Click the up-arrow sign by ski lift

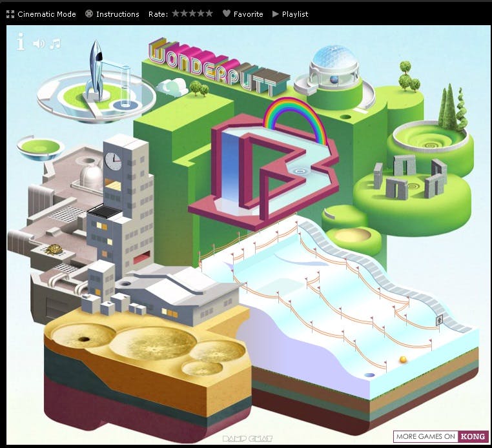click(439, 320)
